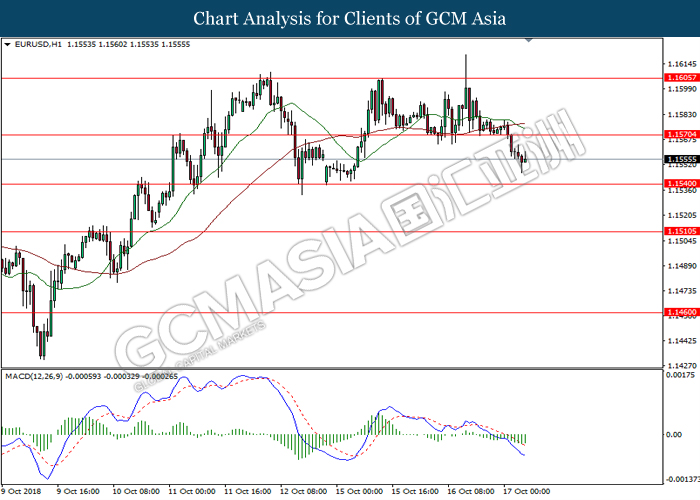The height and width of the screenshot is (500, 700).
Task: Click the chart shift marker triangle at top
Action: [529, 40]
